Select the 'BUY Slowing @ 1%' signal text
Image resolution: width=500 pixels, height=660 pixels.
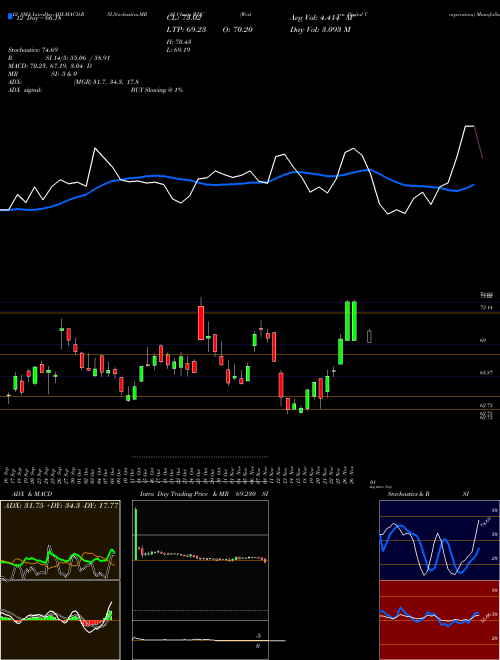point(157,90)
